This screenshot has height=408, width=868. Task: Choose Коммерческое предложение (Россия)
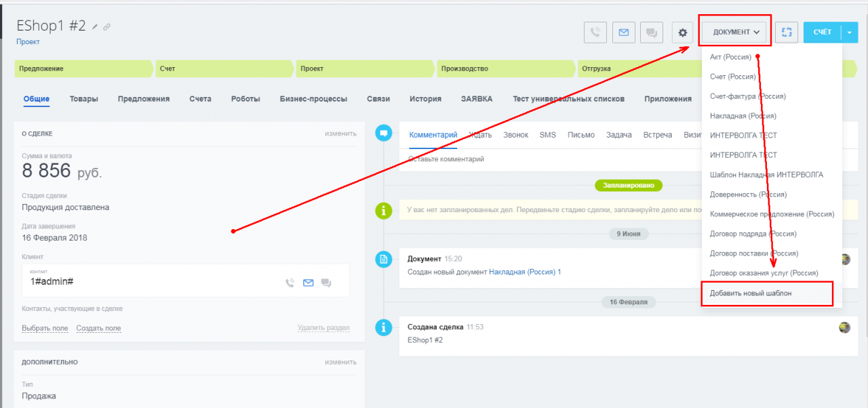tap(772, 214)
